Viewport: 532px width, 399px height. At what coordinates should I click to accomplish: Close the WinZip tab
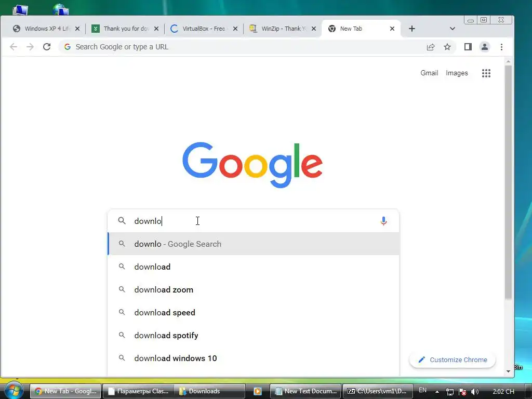pyautogui.click(x=314, y=29)
